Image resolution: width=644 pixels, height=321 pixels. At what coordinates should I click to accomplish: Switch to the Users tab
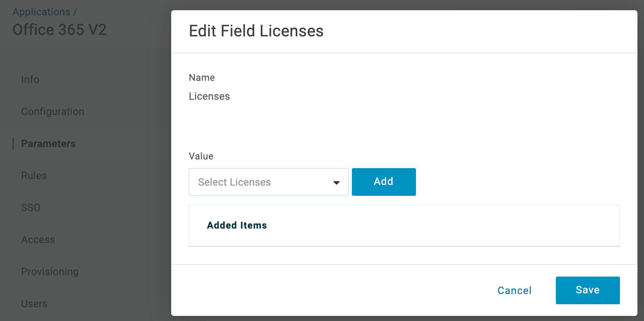pyautogui.click(x=34, y=304)
